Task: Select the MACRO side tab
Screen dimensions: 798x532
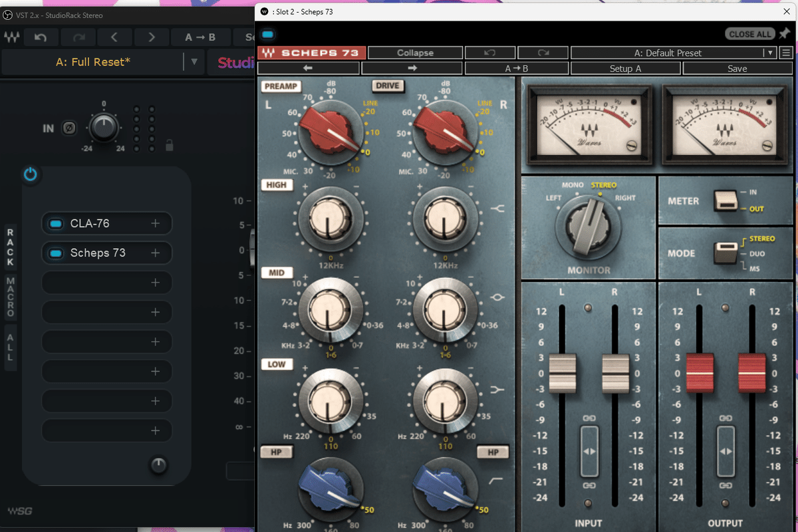Action: [11, 297]
